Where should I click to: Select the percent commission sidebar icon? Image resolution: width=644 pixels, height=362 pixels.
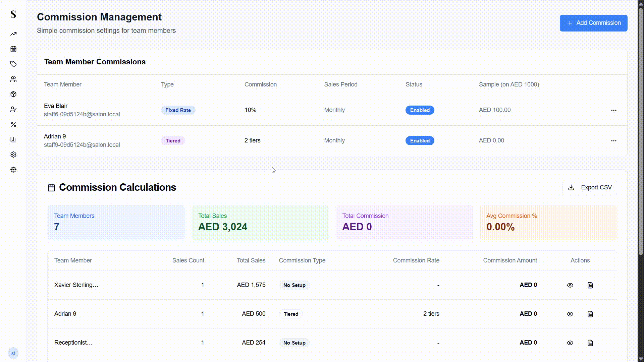pos(13,124)
